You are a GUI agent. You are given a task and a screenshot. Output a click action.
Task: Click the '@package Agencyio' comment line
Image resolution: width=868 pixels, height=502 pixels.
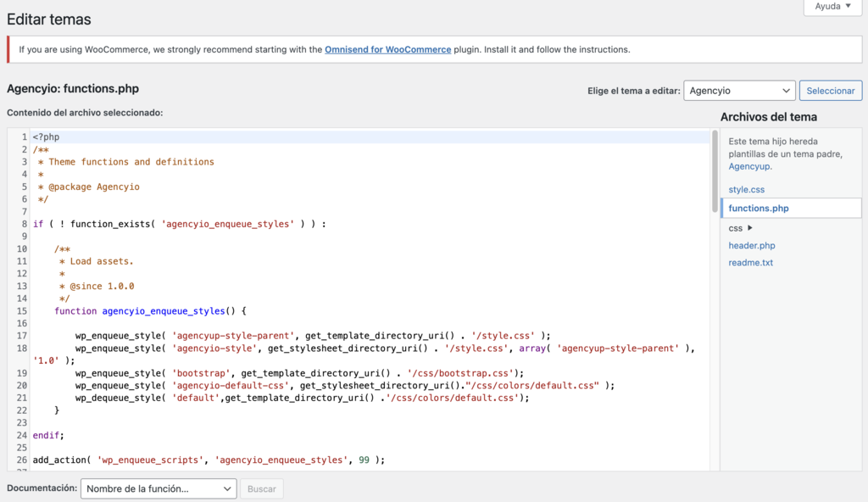click(x=91, y=186)
